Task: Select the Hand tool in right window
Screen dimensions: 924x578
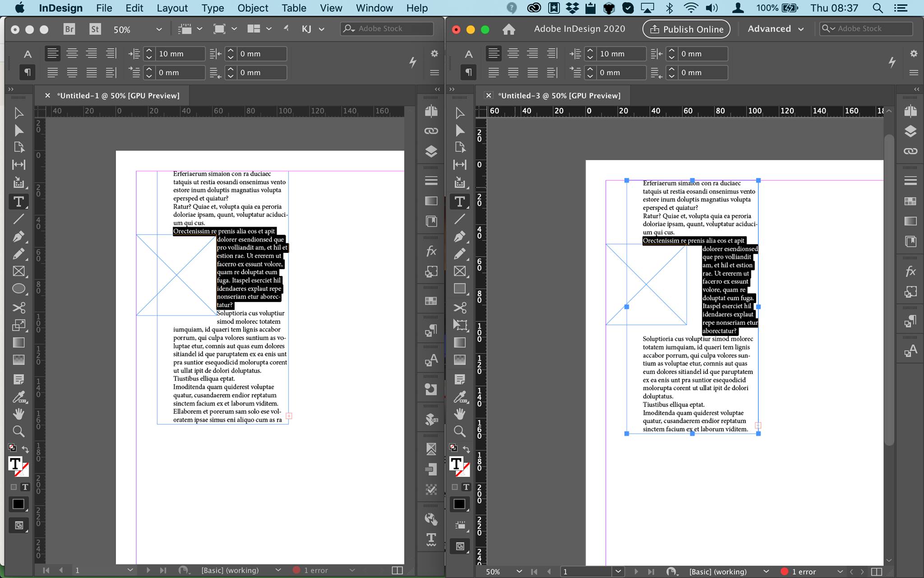Action: click(460, 414)
